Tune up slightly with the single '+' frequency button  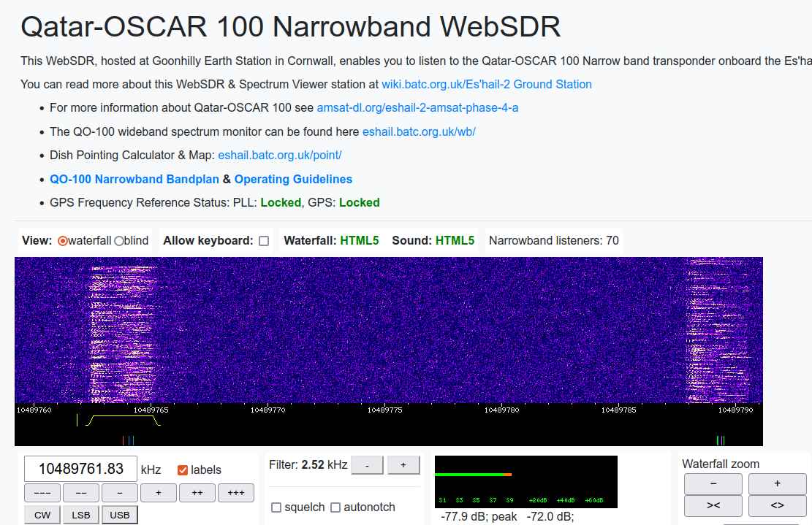(159, 493)
